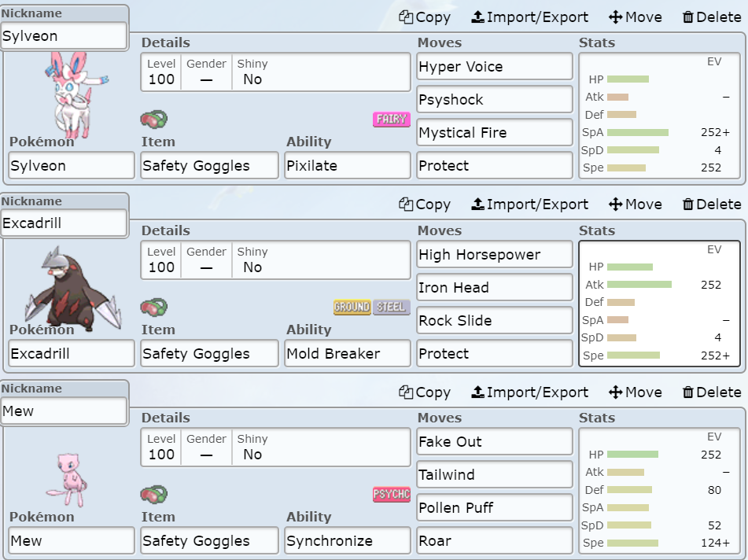Click Sylveon's Safety Goggles item icon

[x=154, y=120]
